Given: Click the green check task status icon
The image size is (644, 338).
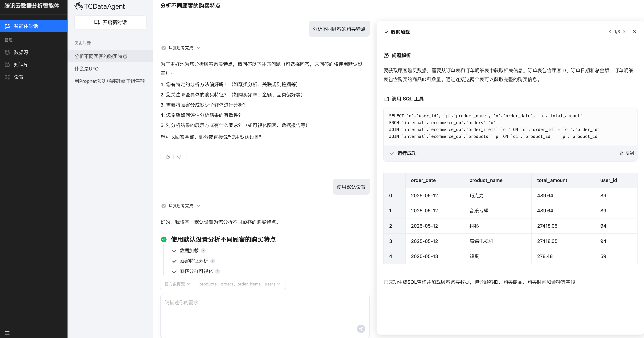Looking at the screenshot, I should (x=163, y=239).
